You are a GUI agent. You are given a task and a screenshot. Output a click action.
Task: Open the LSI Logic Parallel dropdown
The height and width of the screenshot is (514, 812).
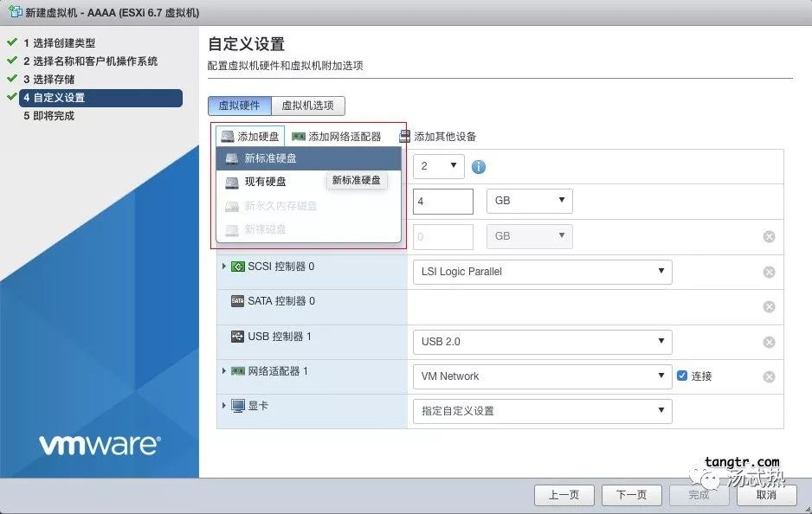point(542,272)
